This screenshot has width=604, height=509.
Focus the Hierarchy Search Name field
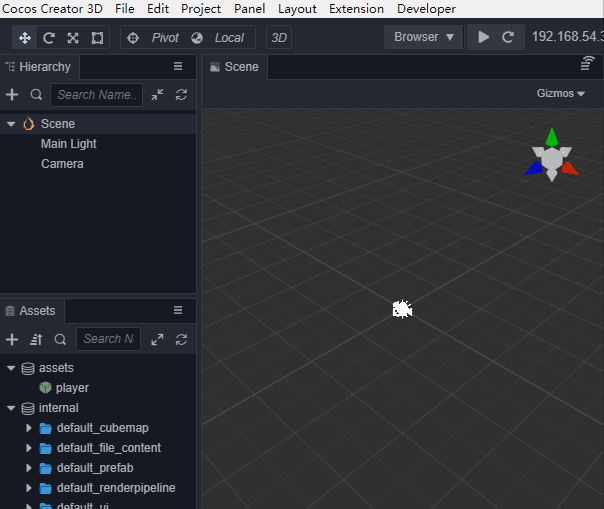point(97,94)
